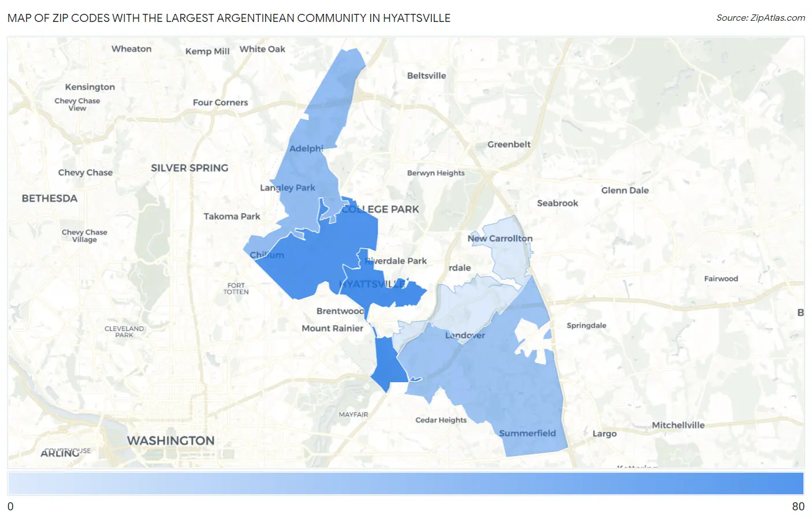Click the Riverdale Park label
Screen dimensions: 812x519
(x=396, y=261)
